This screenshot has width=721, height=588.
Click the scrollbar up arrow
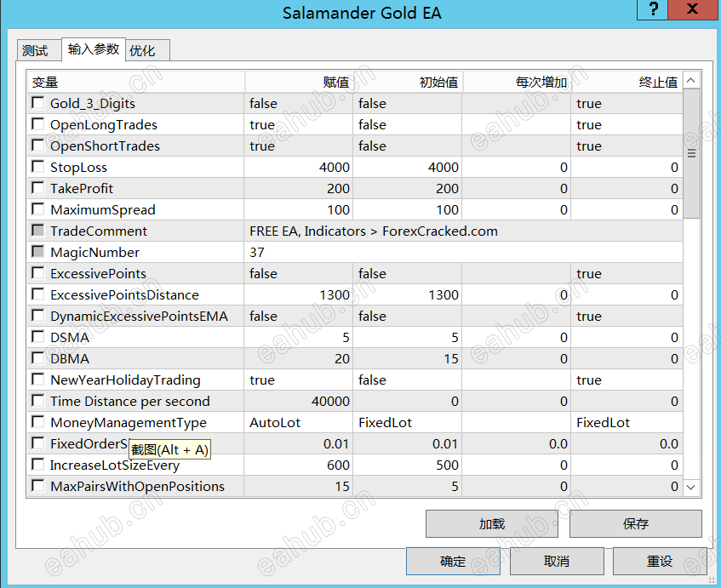[691, 81]
